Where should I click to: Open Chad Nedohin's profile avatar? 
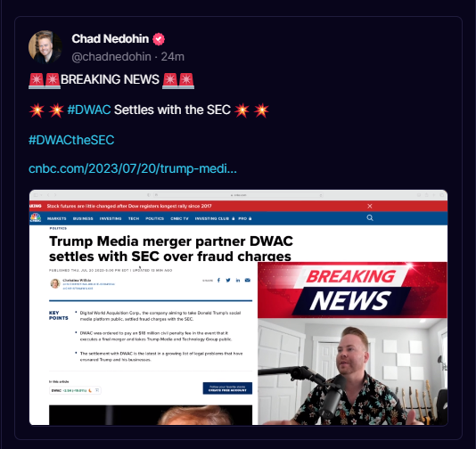[x=45, y=46]
